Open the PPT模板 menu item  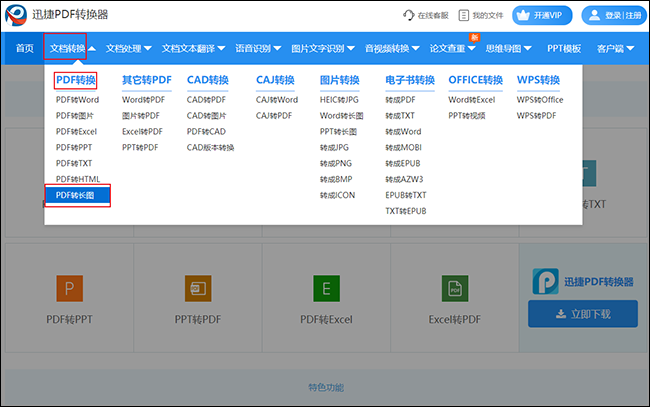click(x=564, y=48)
